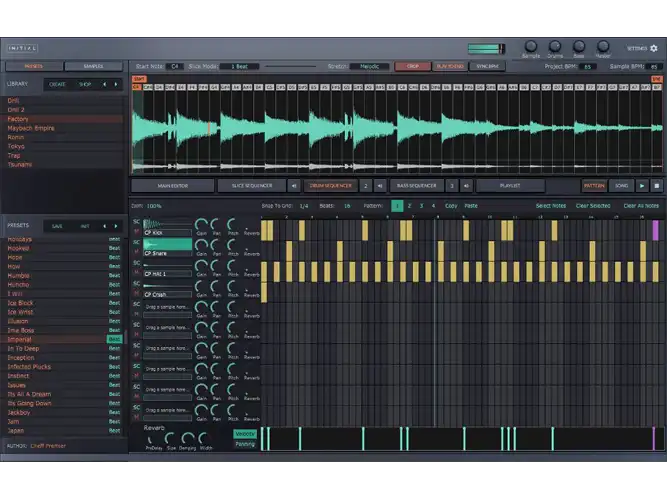The height and width of the screenshot is (500, 667).
Task: Toggle SC sidechain for CP Kick
Action: [x=137, y=222]
